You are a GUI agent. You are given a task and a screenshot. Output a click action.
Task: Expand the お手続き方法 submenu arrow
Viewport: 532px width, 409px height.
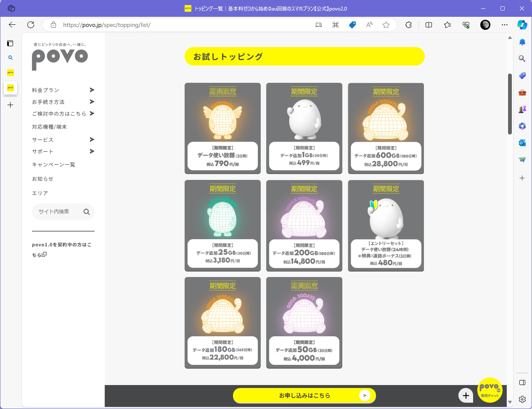tap(92, 102)
